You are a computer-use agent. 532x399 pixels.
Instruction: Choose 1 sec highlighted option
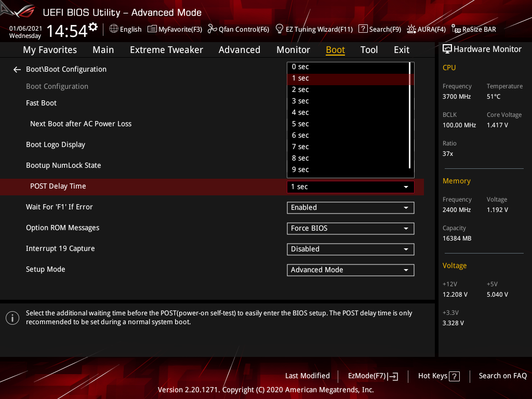pos(349,78)
